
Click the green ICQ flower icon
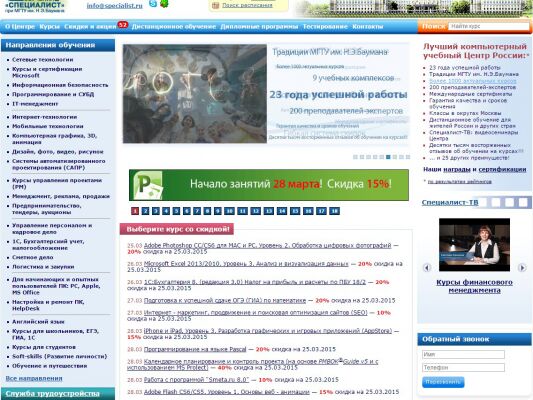coord(164,4)
